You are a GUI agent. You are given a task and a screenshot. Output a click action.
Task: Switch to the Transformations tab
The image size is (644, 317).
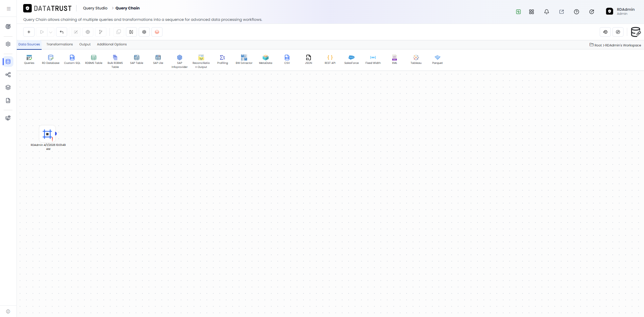coord(59,44)
